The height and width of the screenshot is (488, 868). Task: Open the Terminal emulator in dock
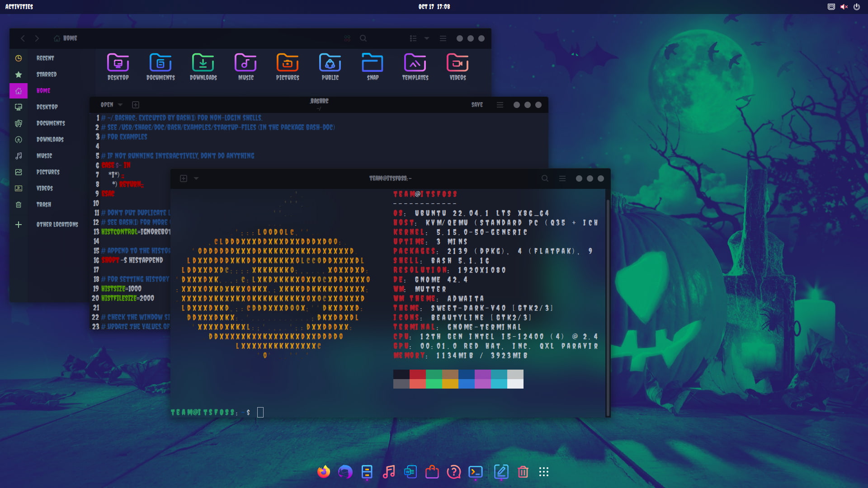(475, 471)
